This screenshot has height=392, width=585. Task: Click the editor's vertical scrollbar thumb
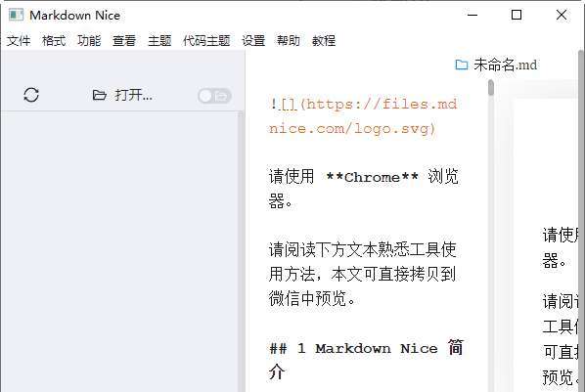tap(491, 88)
